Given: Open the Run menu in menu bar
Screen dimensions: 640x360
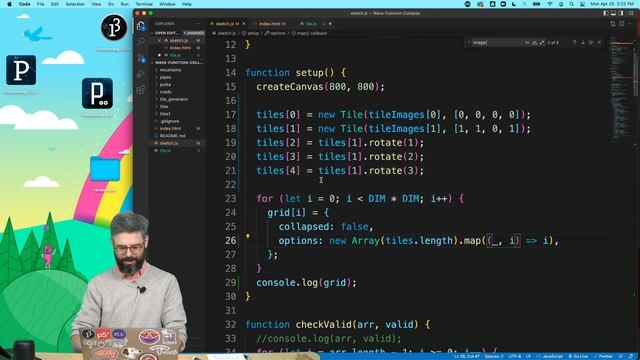Looking at the screenshot, I should coord(124,4).
